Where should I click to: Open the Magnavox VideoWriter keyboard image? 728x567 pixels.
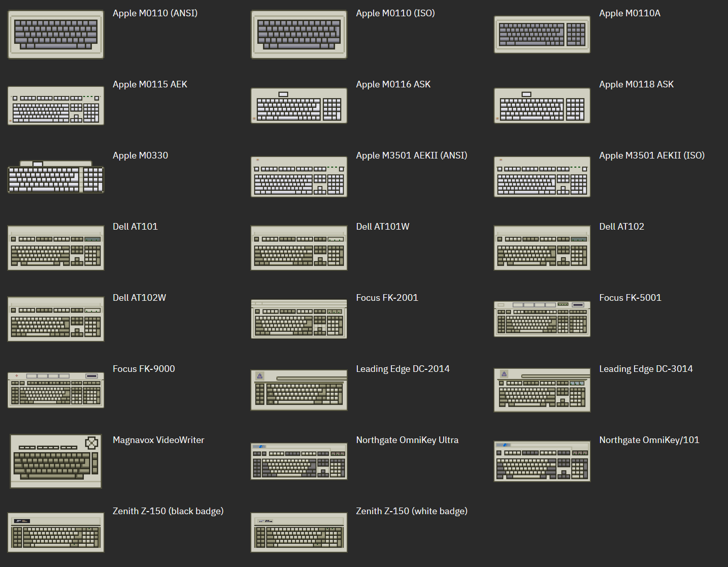56,461
